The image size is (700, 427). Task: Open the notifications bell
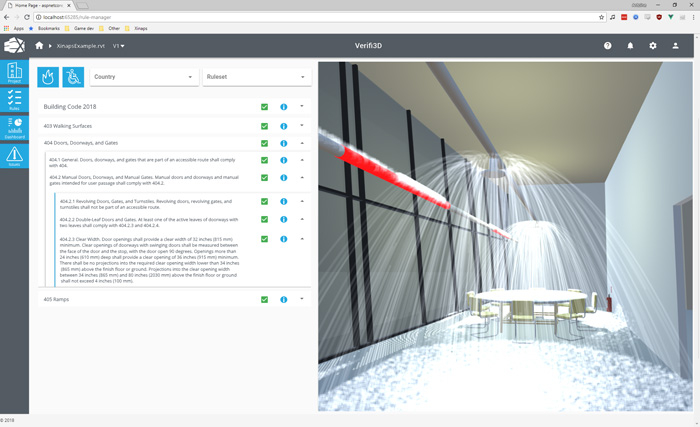coord(630,46)
